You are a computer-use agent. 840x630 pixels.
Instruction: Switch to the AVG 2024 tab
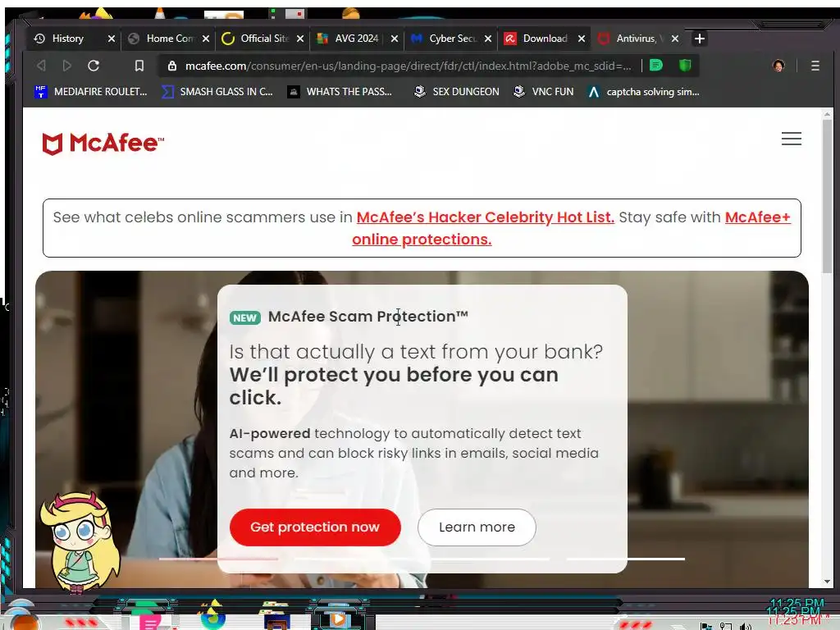(x=356, y=39)
